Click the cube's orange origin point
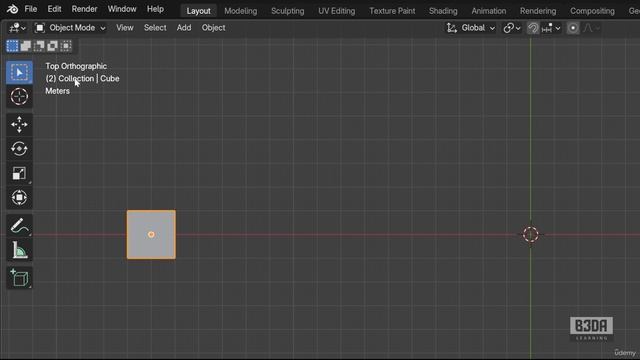Viewport: 640px width, 360px height. click(x=151, y=234)
